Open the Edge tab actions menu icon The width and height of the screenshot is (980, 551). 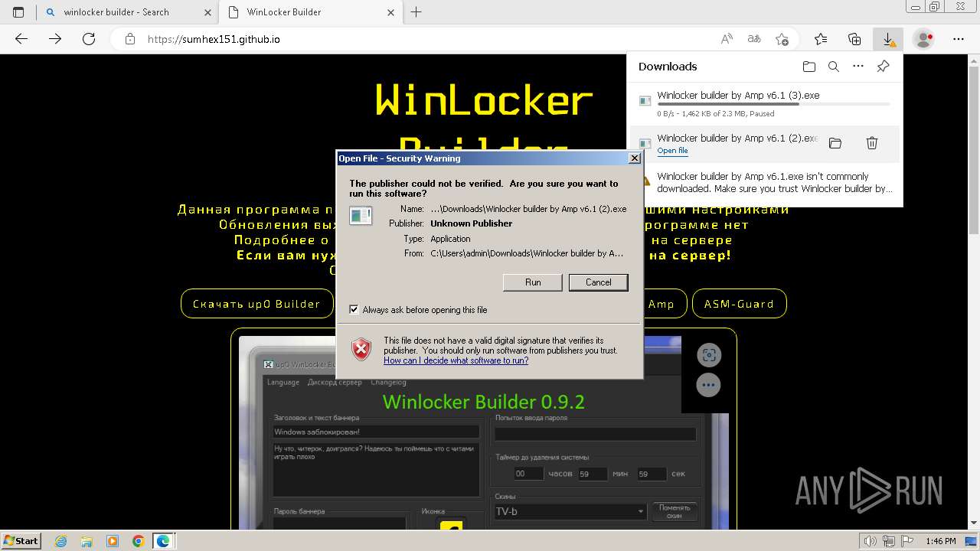pyautogui.click(x=18, y=12)
